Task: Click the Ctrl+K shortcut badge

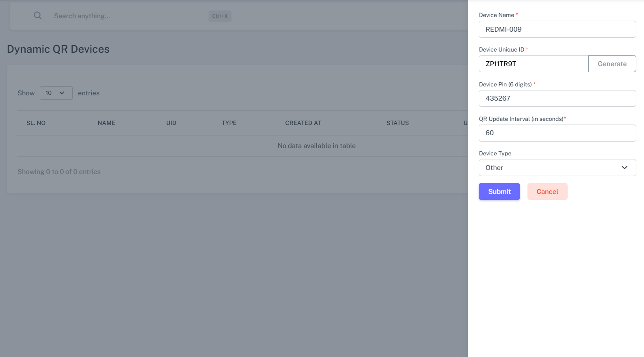Action: click(x=220, y=16)
